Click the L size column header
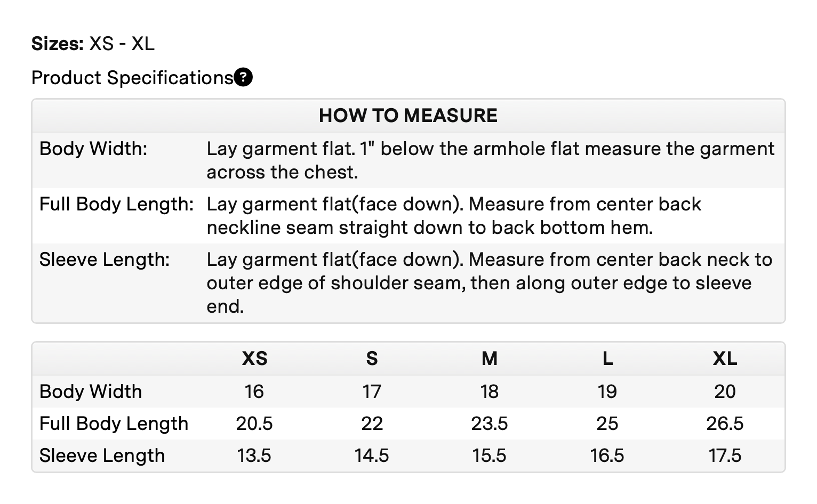This screenshot has height=504, width=817. (607, 359)
